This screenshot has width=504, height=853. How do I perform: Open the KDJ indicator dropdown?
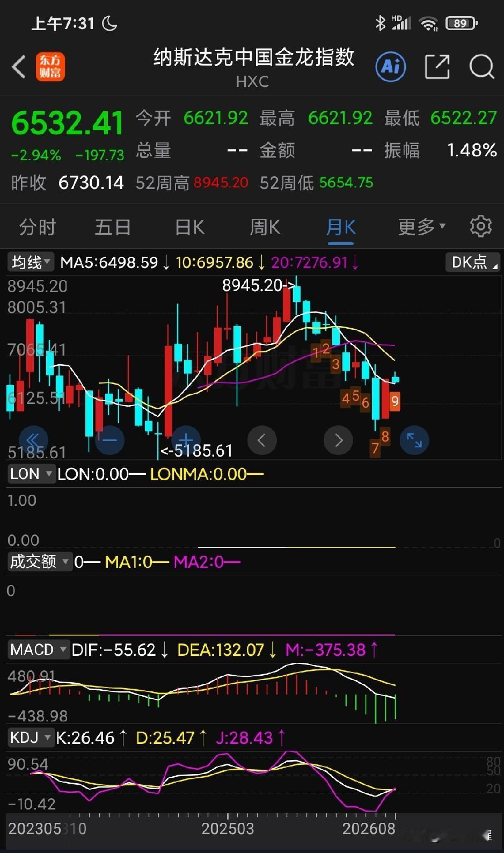[x=31, y=738]
